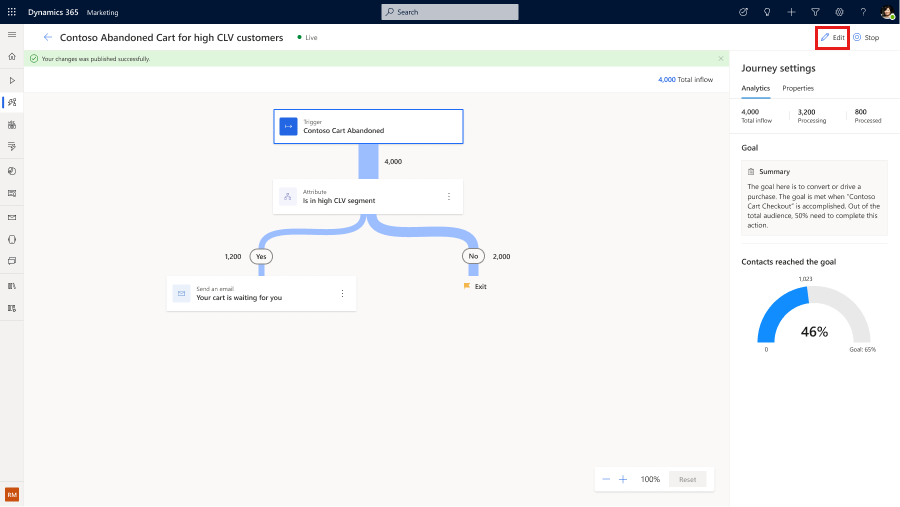Image resolution: width=900 pixels, height=507 pixels.
Task: Open the email envelope sidebar icon
Action: (x=11, y=218)
